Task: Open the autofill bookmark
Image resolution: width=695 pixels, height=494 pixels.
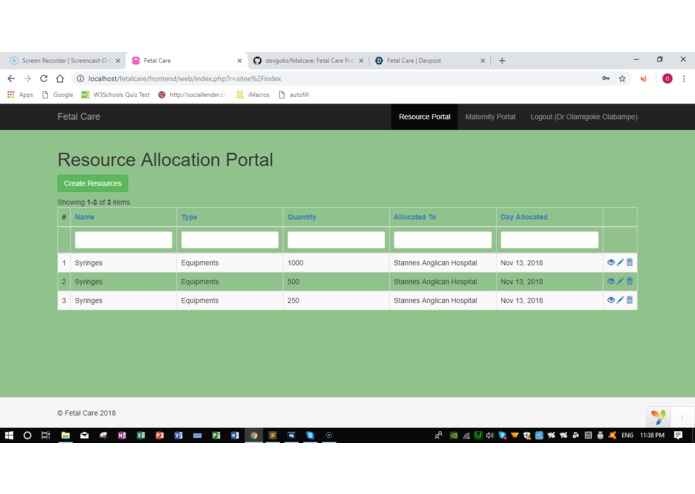Action: [x=294, y=94]
